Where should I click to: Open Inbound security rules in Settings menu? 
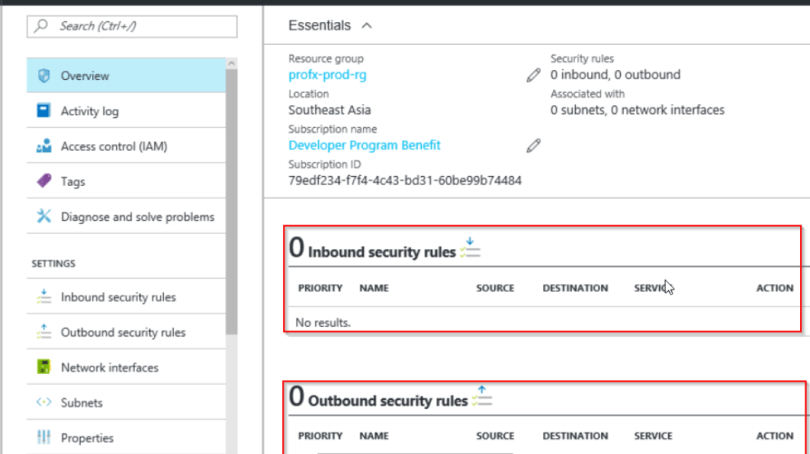point(118,297)
